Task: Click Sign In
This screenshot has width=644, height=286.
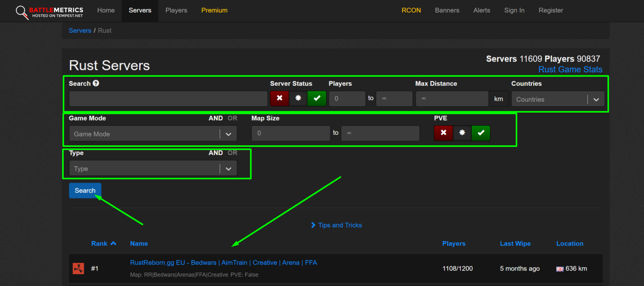Action: click(x=514, y=10)
